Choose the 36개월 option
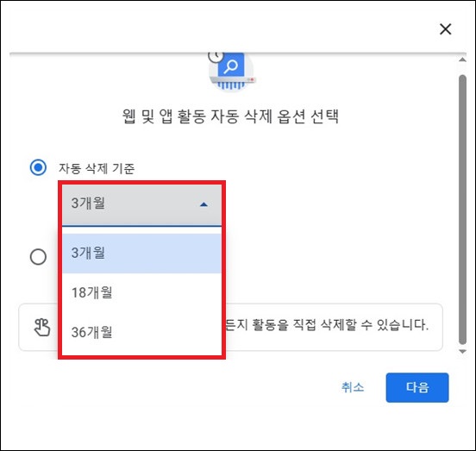Image resolution: width=476 pixels, height=451 pixels. click(x=141, y=332)
